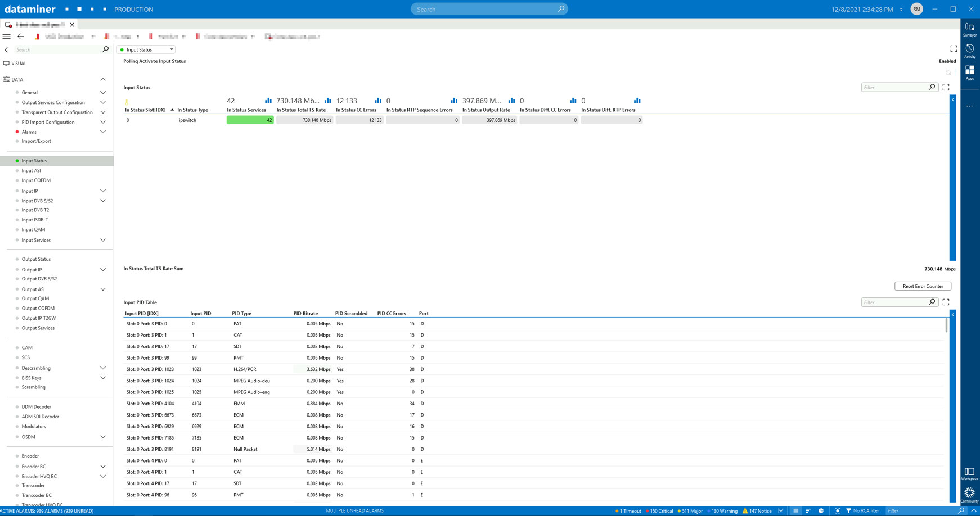Show alarm trend graph in the alarm bar
This screenshot has height=516, width=980.
pyautogui.click(x=781, y=511)
